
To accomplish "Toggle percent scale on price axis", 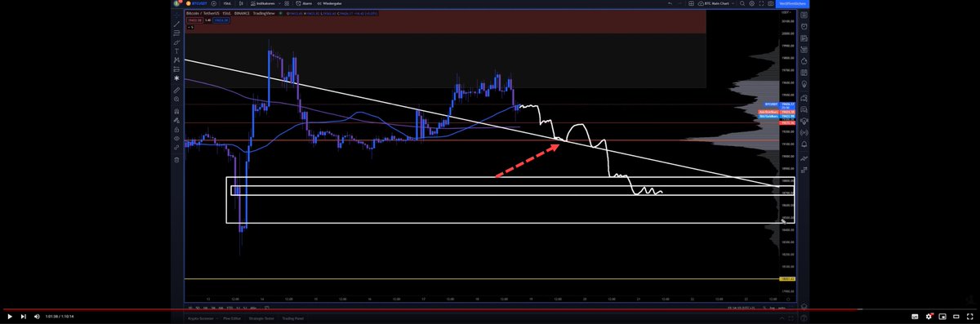I will pyautogui.click(x=764, y=308).
